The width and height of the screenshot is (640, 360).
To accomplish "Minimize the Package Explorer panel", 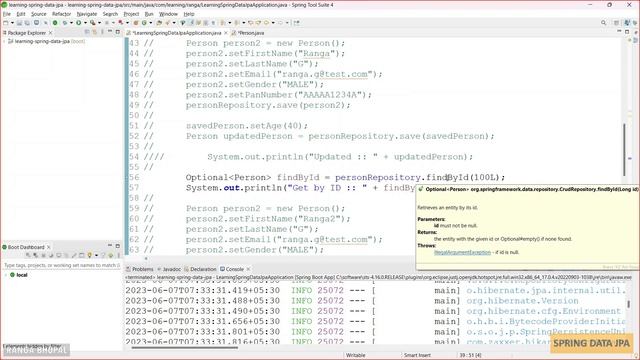I will (110, 31).
